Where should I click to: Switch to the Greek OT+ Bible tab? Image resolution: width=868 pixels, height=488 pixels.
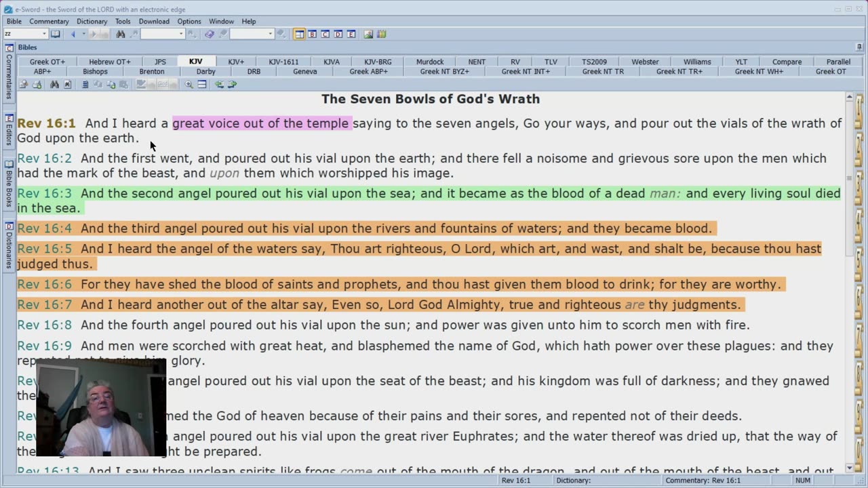[x=47, y=62]
